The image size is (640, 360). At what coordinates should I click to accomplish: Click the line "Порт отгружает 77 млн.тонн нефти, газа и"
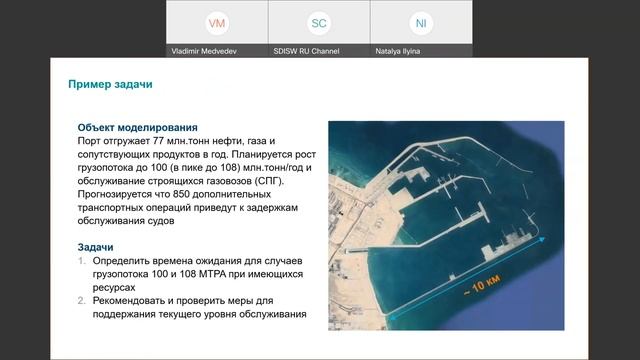point(176,141)
